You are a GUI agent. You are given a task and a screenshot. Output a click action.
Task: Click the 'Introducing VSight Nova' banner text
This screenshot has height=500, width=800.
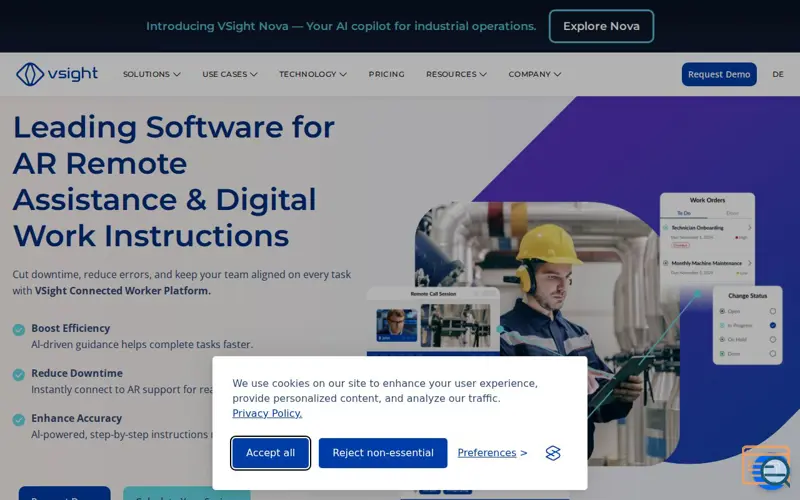[x=341, y=26]
